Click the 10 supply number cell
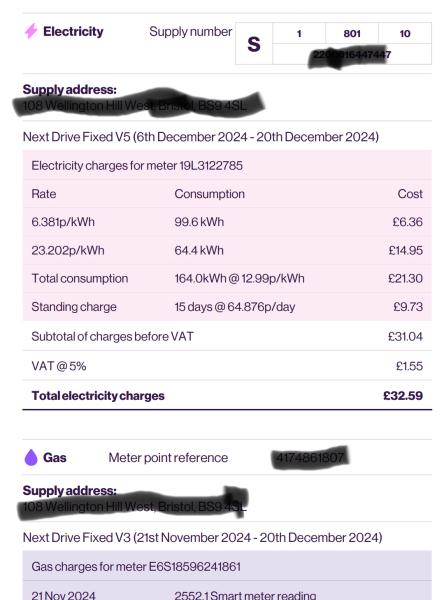 pos(405,33)
